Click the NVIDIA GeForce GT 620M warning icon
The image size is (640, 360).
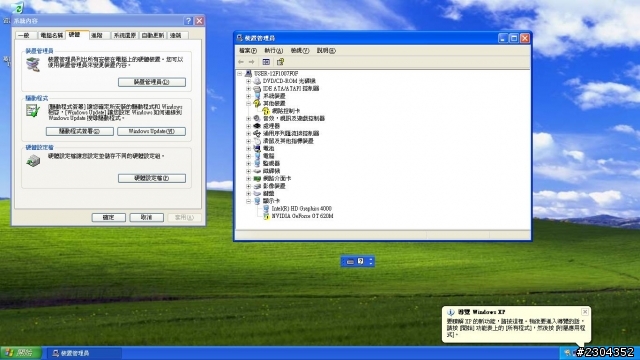pyautogui.click(x=266, y=216)
